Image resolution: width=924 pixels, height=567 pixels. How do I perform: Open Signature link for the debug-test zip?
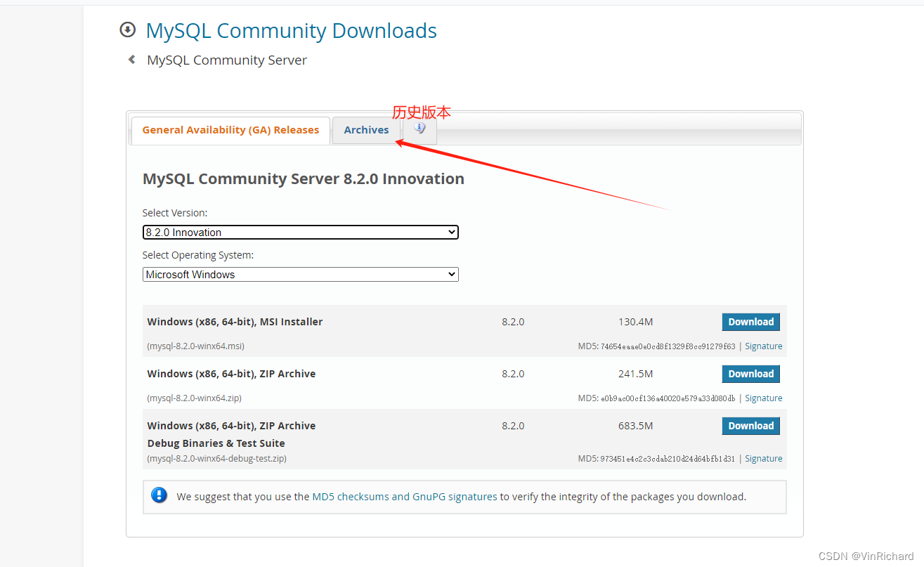pos(763,459)
